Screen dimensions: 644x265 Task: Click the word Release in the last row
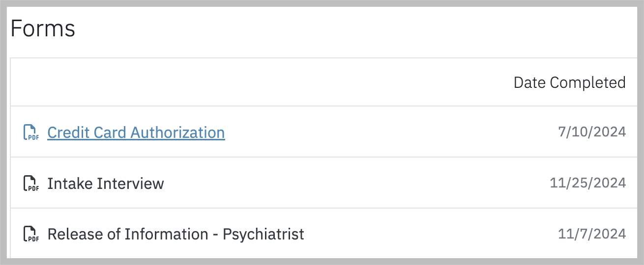click(74, 234)
